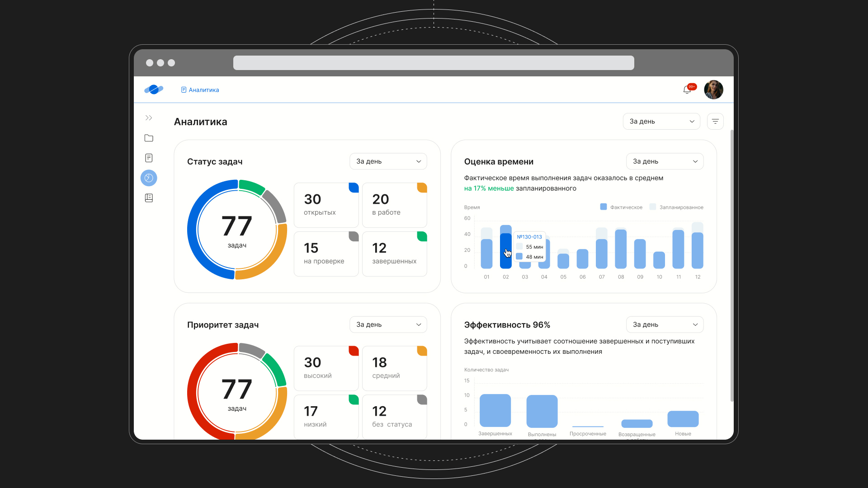Image resolution: width=868 pixels, height=488 pixels.
Task: Open notifications bell with 99+ badge
Action: click(687, 90)
